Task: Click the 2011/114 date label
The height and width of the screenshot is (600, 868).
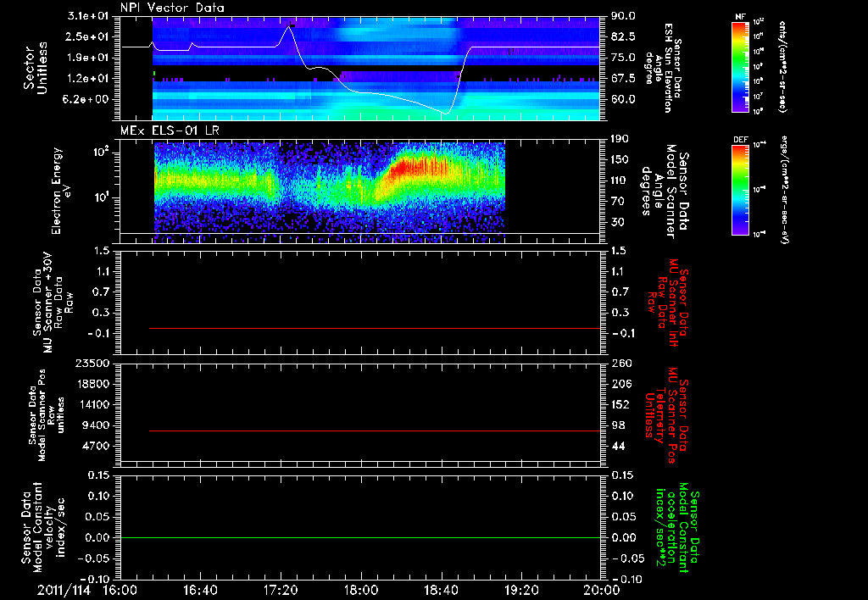Action: 64,591
